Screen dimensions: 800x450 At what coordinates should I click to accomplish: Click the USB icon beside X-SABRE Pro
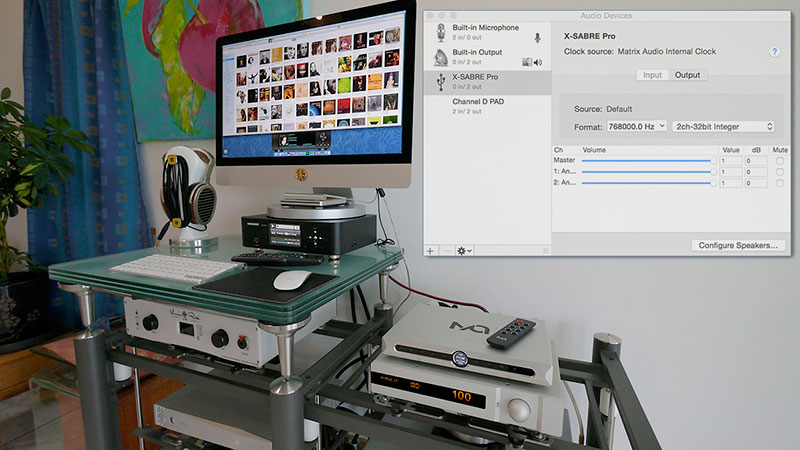(x=440, y=82)
